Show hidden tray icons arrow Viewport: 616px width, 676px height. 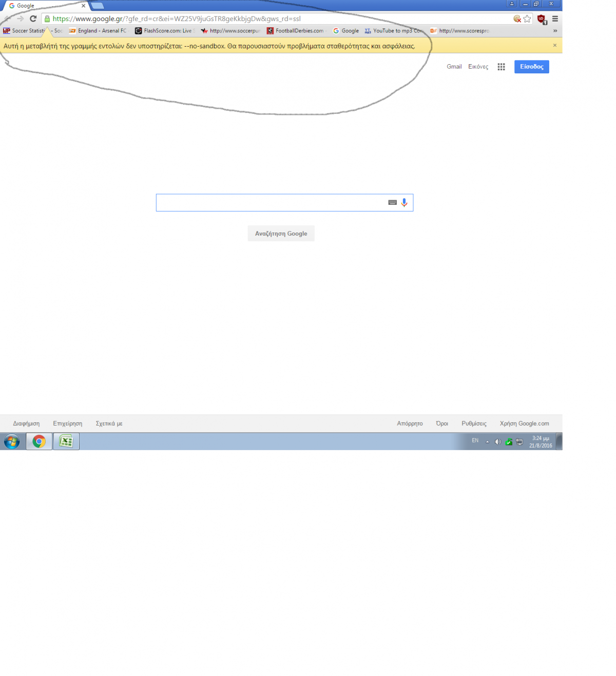tap(487, 442)
